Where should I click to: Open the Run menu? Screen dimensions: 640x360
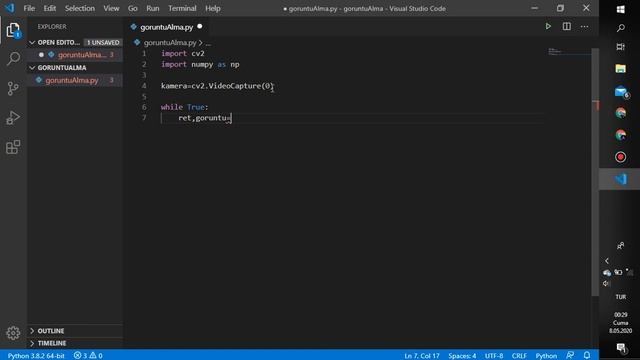pyautogui.click(x=153, y=8)
